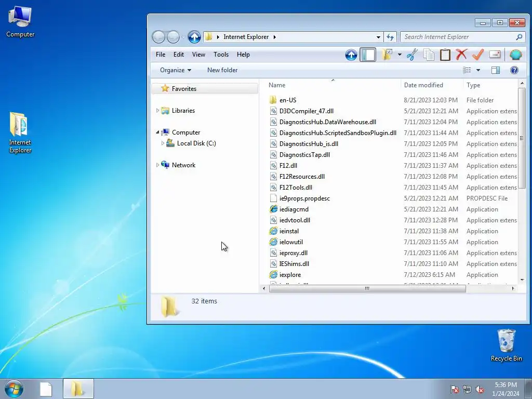Expand the Network tree node
The width and height of the screenshot is (532, 399).
(x=157, y=165)
